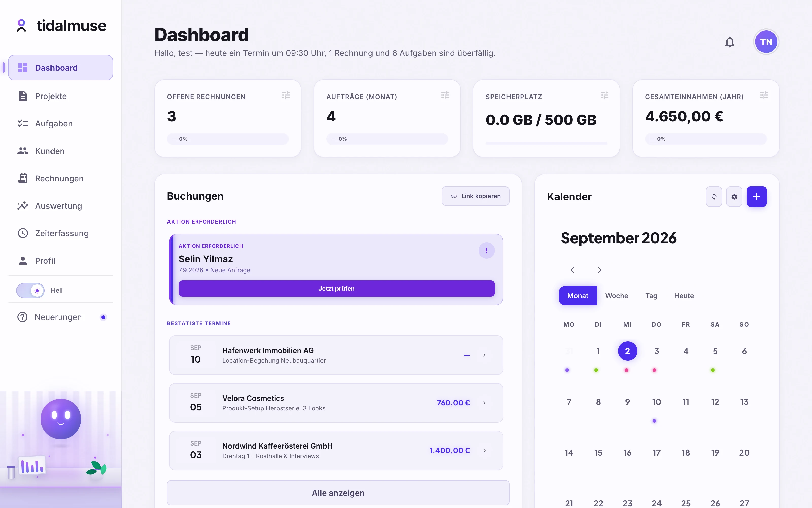Open Auswertung in sidebar
812x508 pixels.
61,206
